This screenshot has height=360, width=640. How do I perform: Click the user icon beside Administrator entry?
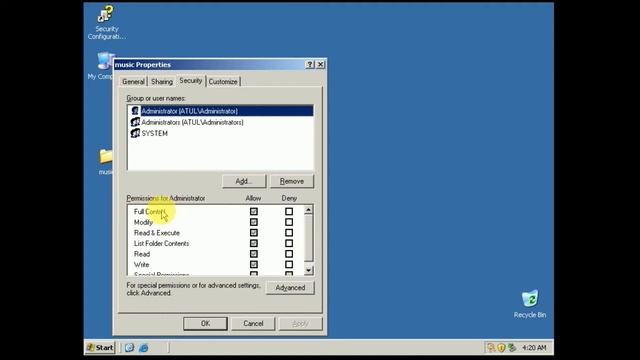(135, 111)
